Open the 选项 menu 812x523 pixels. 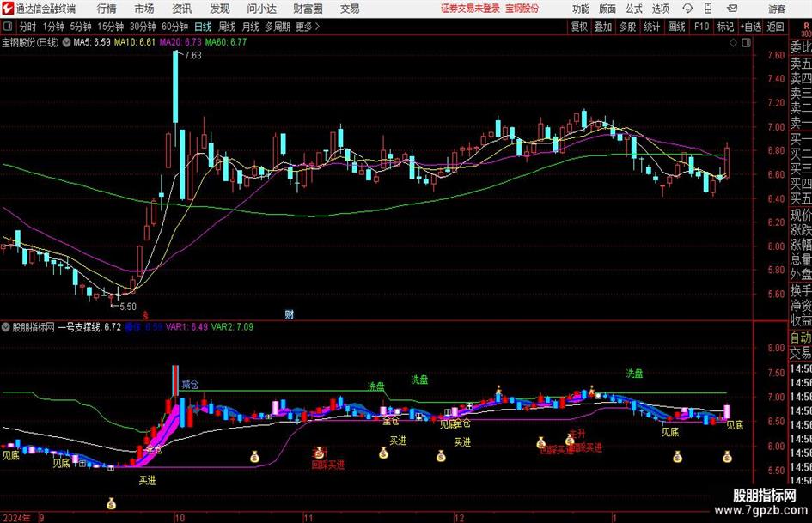coord(660,9)
